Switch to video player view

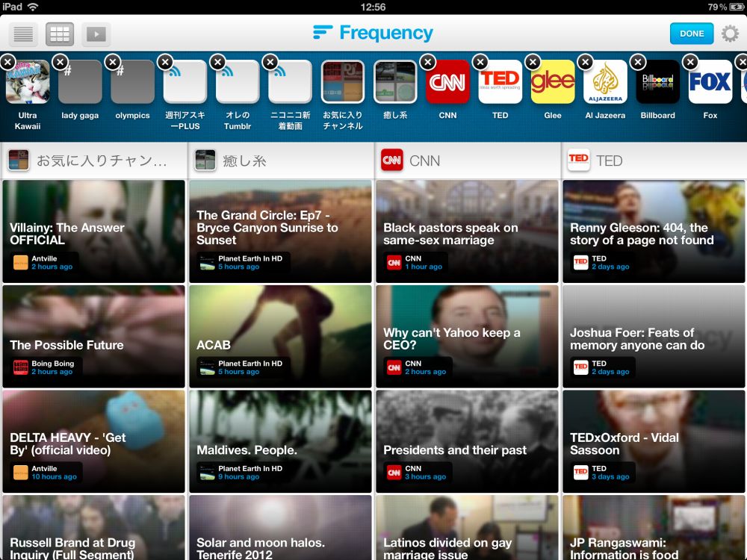pos(96,34)
